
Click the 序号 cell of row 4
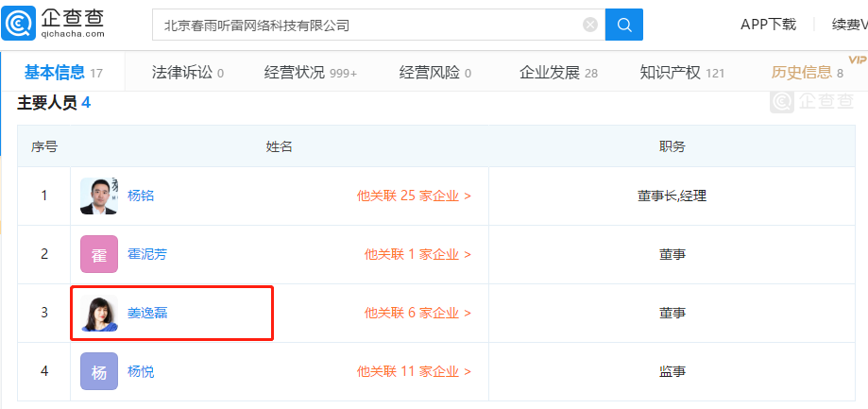[x=43, y=371]
